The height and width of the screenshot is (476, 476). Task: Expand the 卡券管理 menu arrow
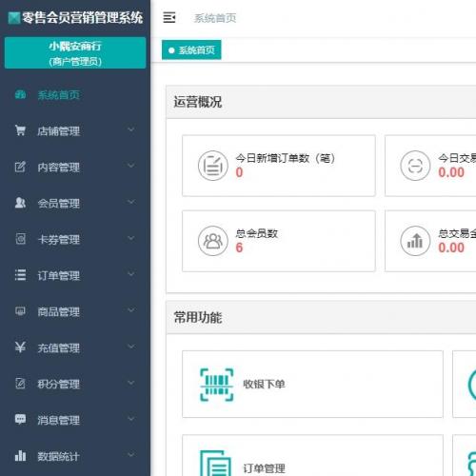point(130,238)
